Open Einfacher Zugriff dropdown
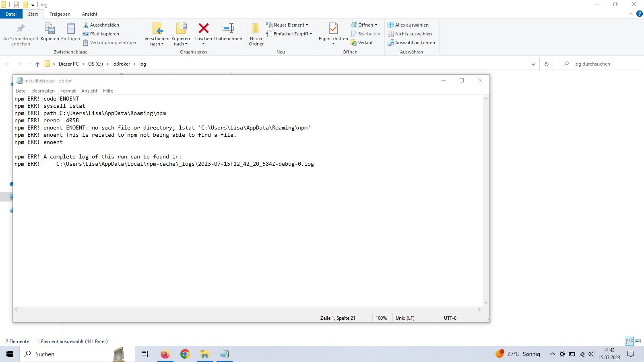This screenshot has height=362, width=644. point(289,34)
